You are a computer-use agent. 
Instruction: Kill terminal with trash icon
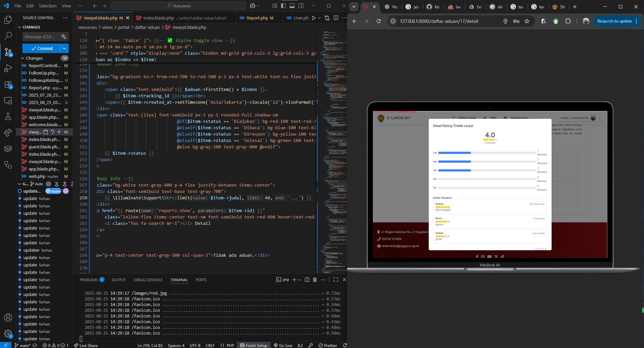(315, 280)
